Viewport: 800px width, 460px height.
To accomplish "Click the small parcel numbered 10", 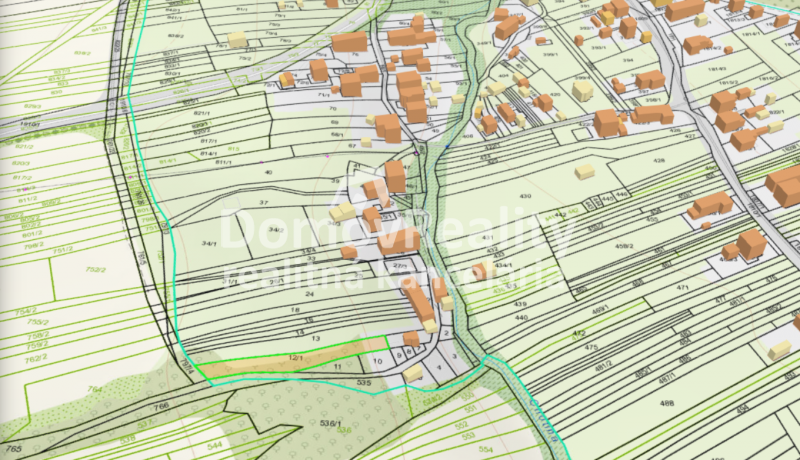I will 377,359.
